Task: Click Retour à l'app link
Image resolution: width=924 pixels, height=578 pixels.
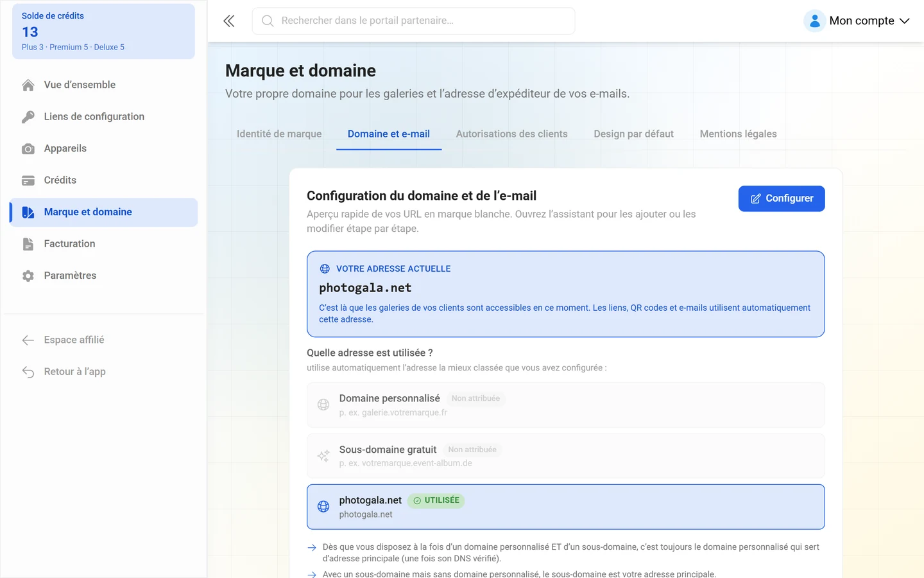Action: (x=104, y=372)
